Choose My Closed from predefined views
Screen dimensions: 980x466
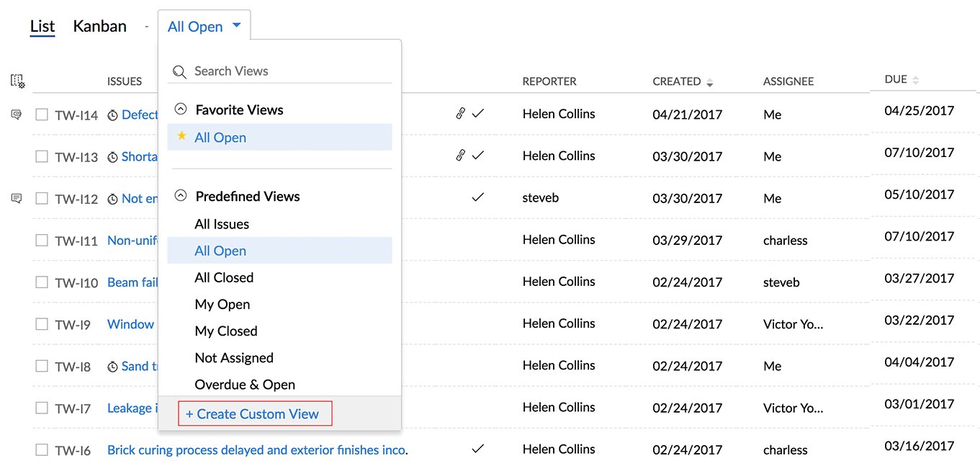[x=226, y=331]
